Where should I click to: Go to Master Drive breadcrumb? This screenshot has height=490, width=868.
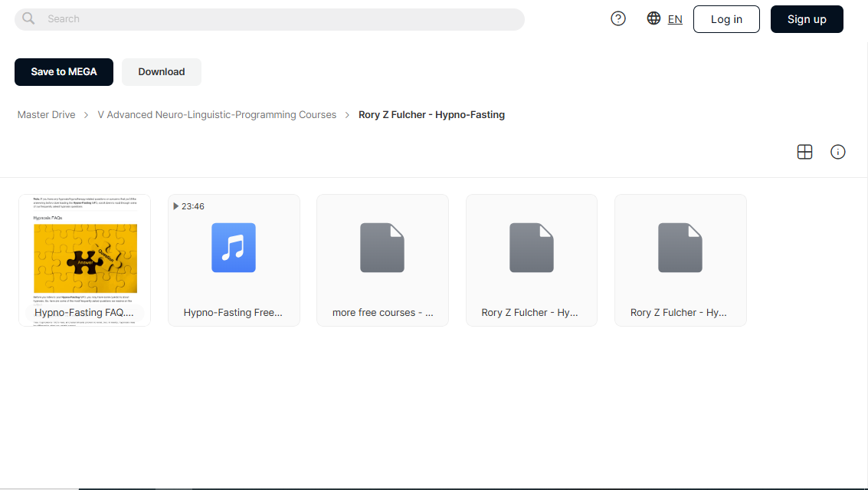(x=47, y=115)
